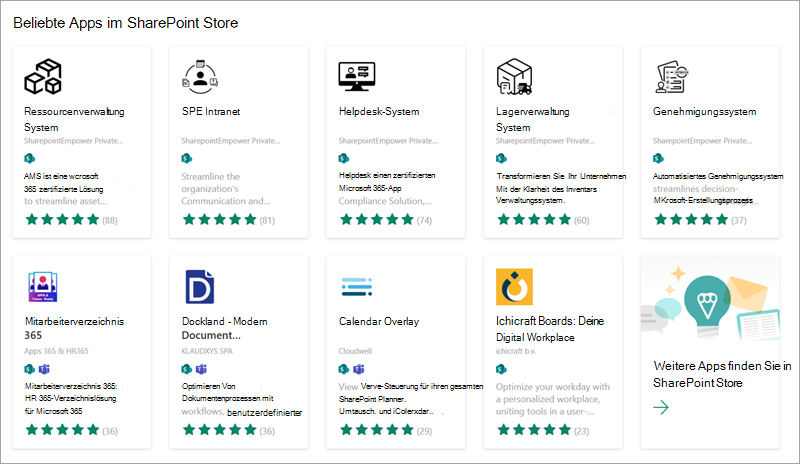Click the star rating with (23) reviews
800x464 pixels.
coord(543,430)
